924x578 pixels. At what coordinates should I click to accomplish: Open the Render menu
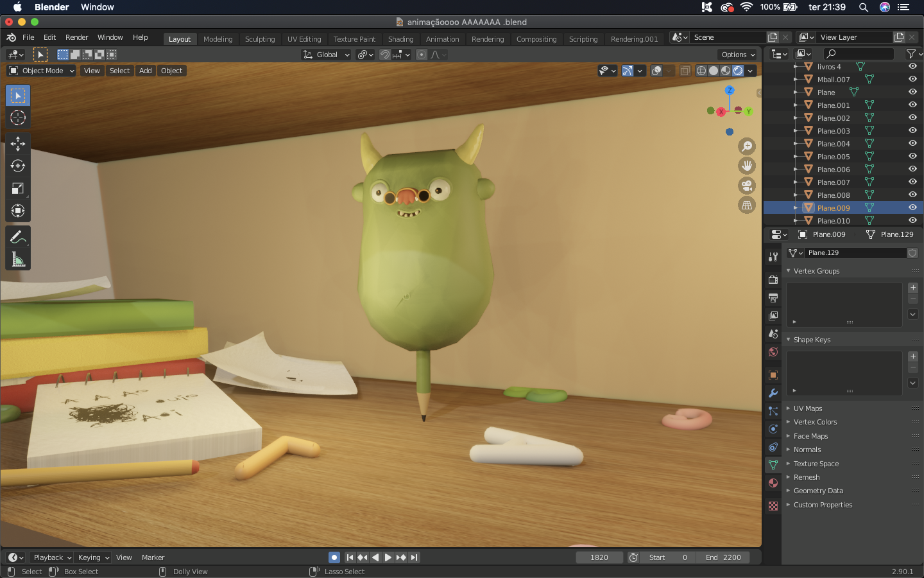pyautogui.click(x=76, y=37)
